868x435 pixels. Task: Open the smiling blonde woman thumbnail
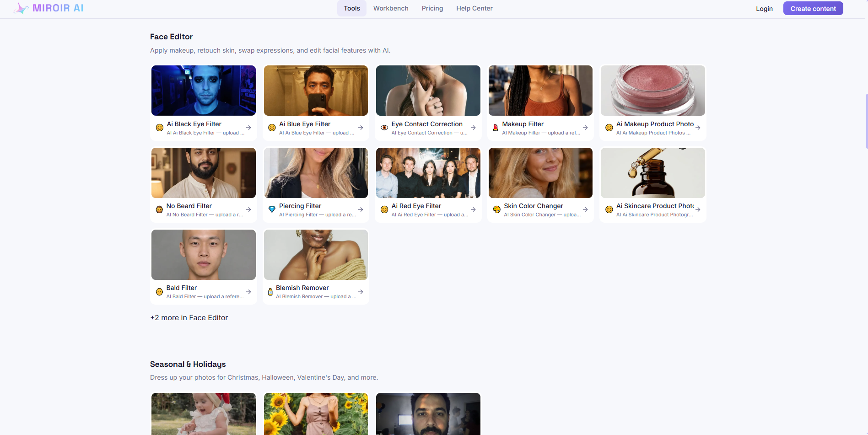pyautogui.click(x=540, y=173)
